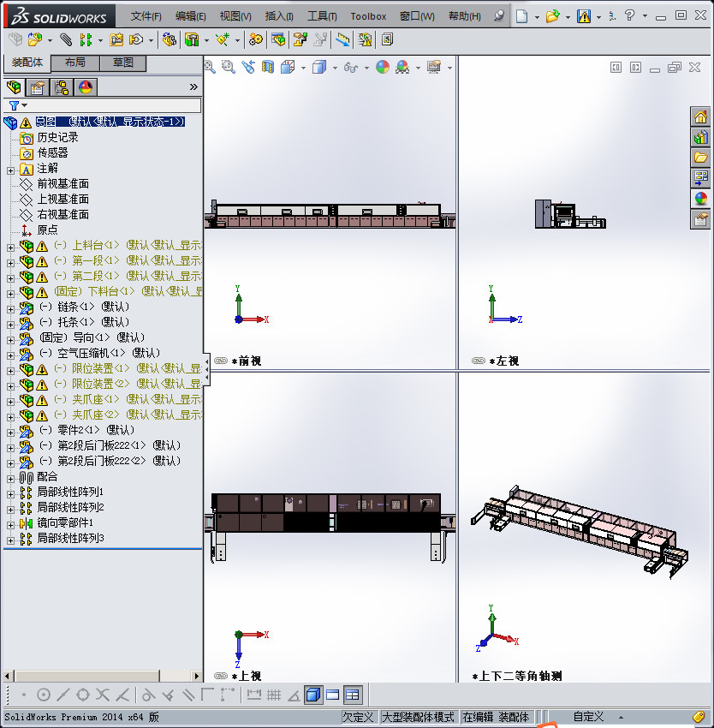
Task: Click the Edit Appearance sphere icon
Action: (383, 68)
